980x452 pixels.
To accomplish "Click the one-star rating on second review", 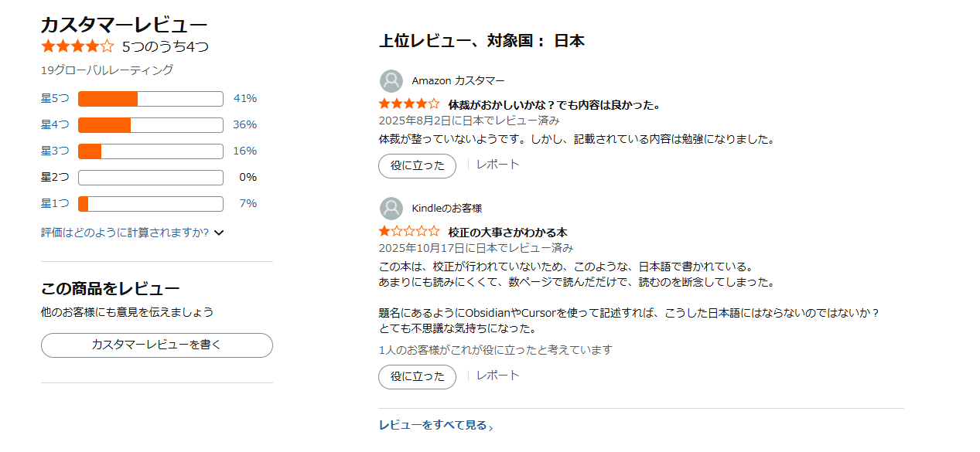I will click(x=409, y=232).
